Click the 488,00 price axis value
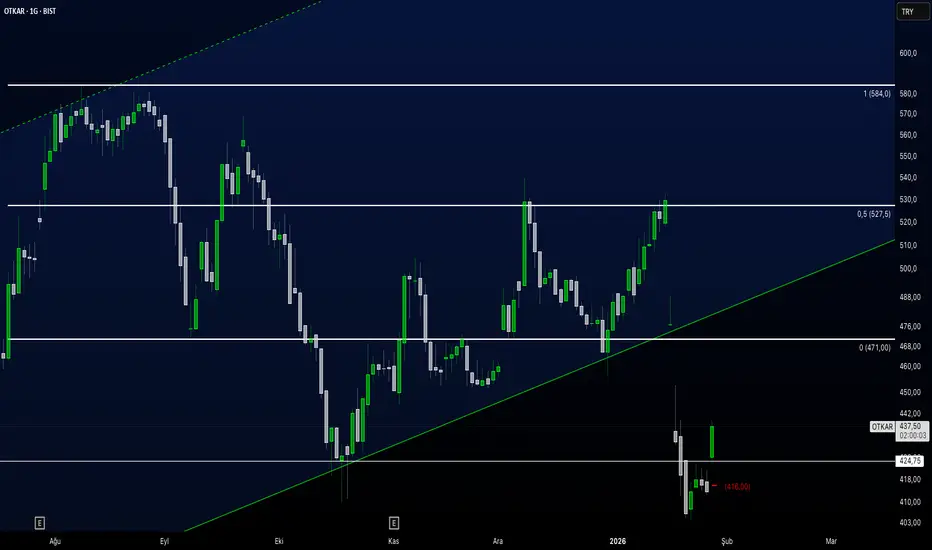 909,297
